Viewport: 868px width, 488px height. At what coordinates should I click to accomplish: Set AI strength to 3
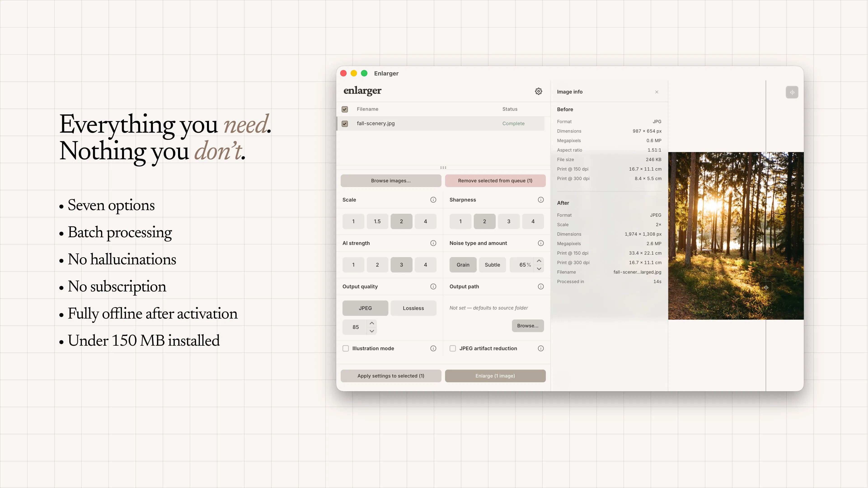coord(401,265)
